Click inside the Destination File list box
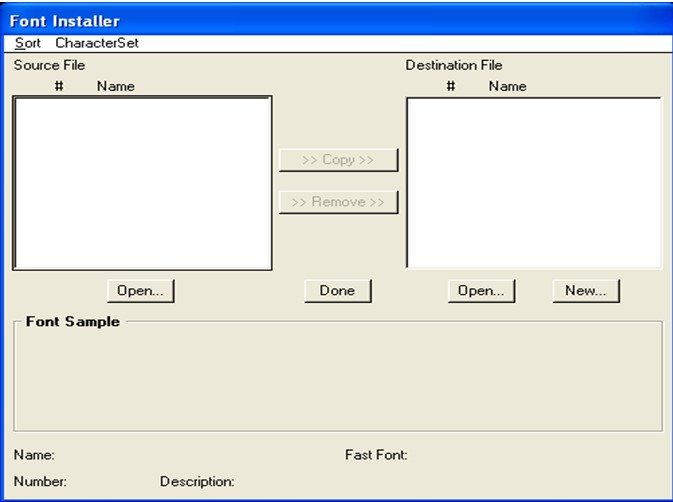This screenshot has width=673, height=502. tap(533, 183)
